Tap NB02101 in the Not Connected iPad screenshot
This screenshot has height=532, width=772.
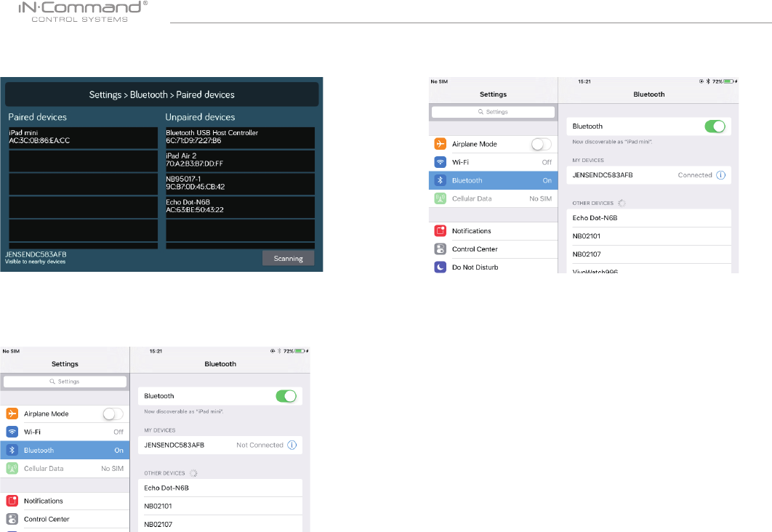click(x=220, y=506)
